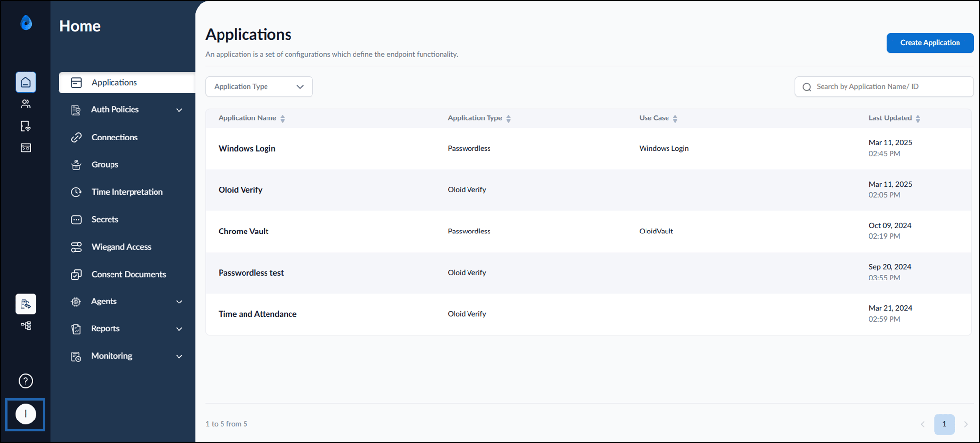Viewport: 980px width, 443px height.
Task: Select the highlighted building settings rail icon
Action: point(25,304)
